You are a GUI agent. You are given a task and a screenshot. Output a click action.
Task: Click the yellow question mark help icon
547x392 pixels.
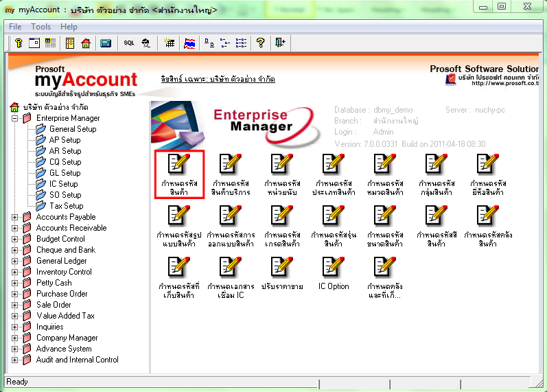261,43
